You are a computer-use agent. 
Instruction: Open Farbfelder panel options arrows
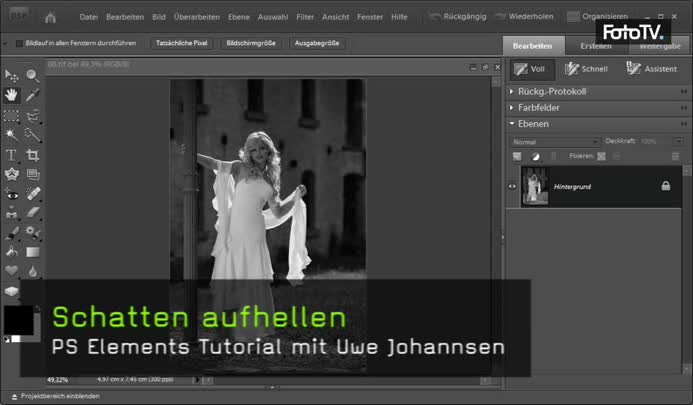click(684, 107)
